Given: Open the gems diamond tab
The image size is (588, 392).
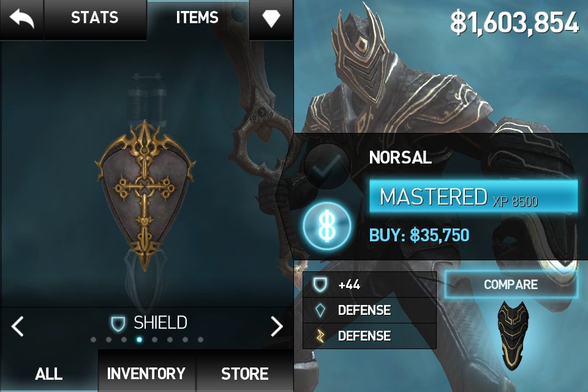Looking at the screenshot, I should click(271, 18).
